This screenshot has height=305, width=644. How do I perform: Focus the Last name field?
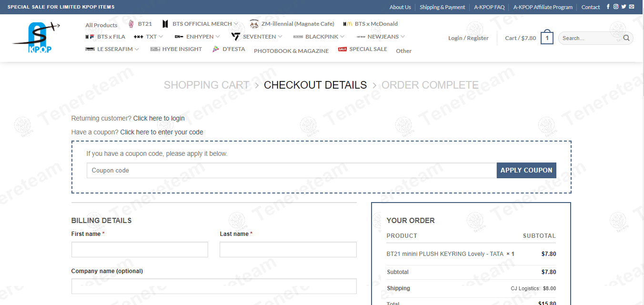point(288,249)
